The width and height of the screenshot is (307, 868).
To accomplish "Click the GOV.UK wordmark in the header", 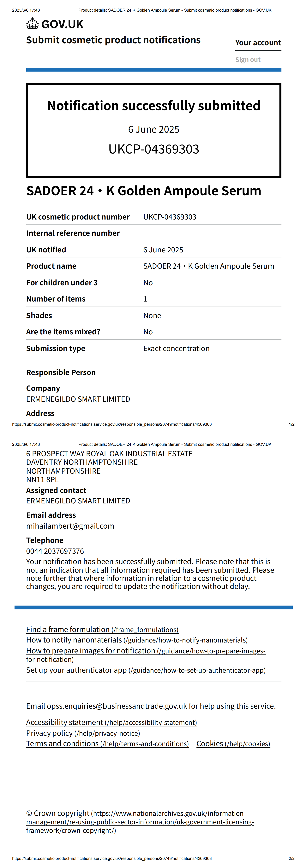I will pos(62,24).
